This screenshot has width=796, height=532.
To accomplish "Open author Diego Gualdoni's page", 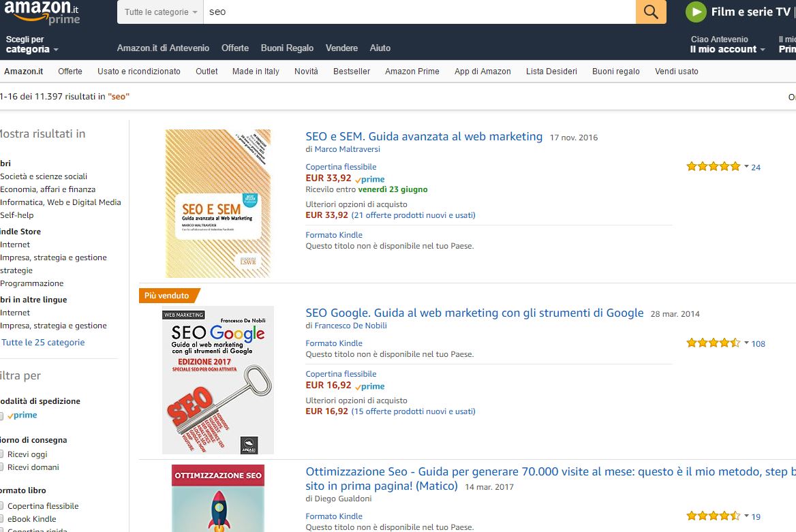I will point(343,499).
